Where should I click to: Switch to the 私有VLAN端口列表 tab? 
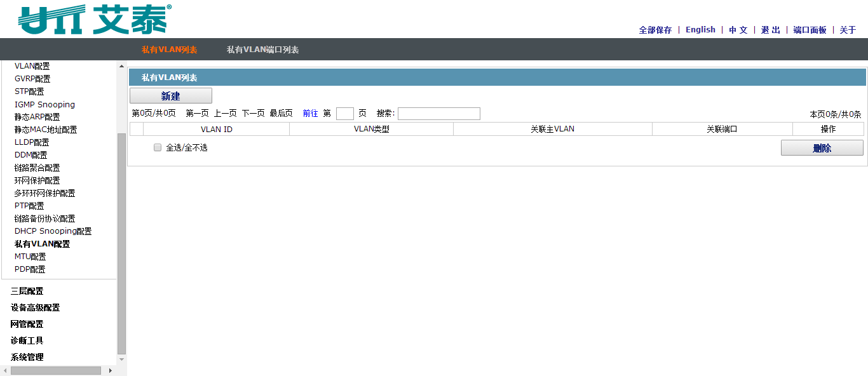coord(262,49)
